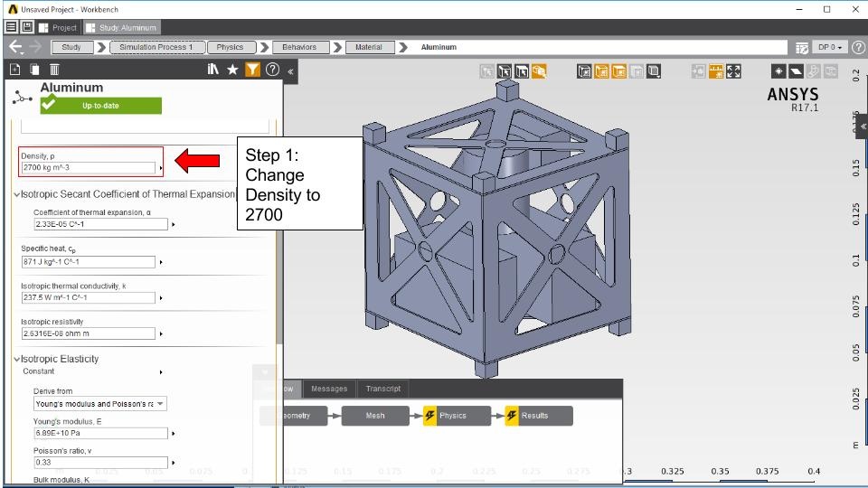Click the Young's modulus input field
This screenshot has height=488, width=868.
(x=100, y=433)
